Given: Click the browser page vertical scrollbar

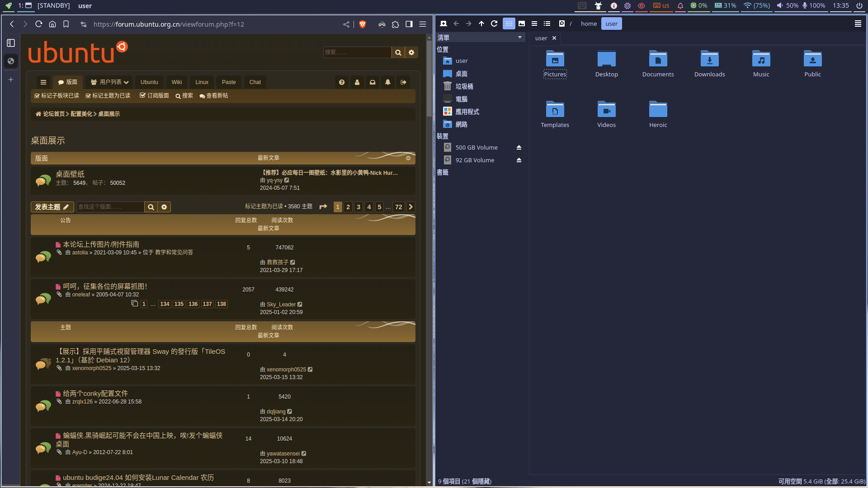Looking at the screenshot, I should pyautogui.click(x=429, y=79).
